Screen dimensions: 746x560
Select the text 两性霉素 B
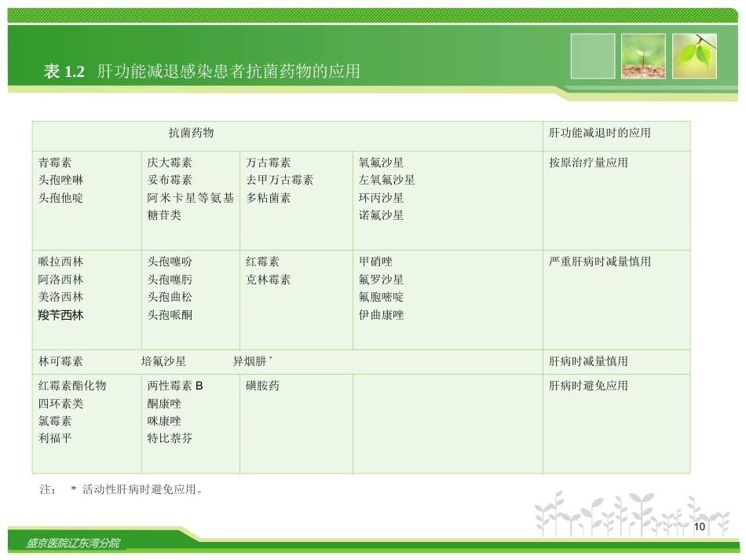[175, 386]
